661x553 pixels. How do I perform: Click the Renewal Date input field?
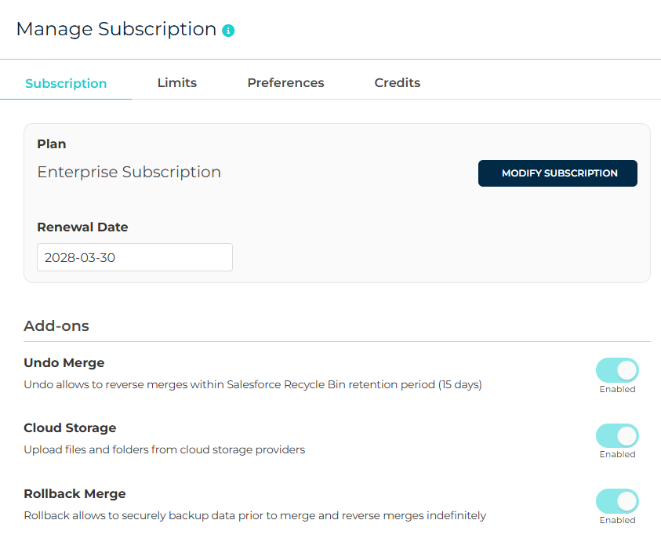coord(135,257)
